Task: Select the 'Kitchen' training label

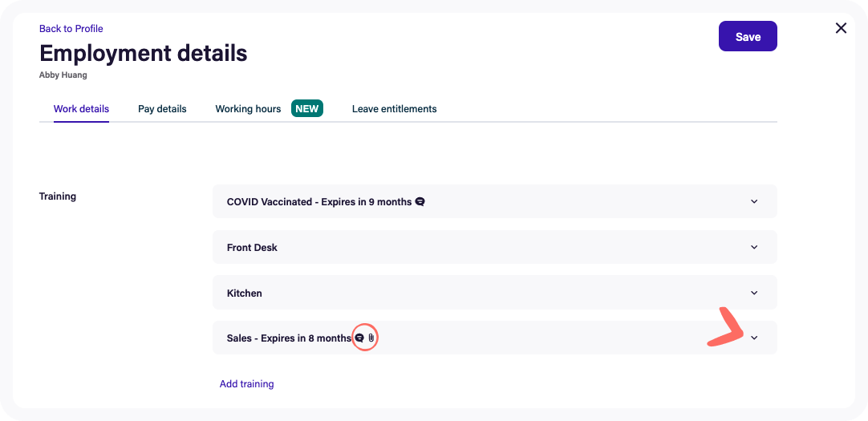Action: pyautogui.click(x=244, y=293)
